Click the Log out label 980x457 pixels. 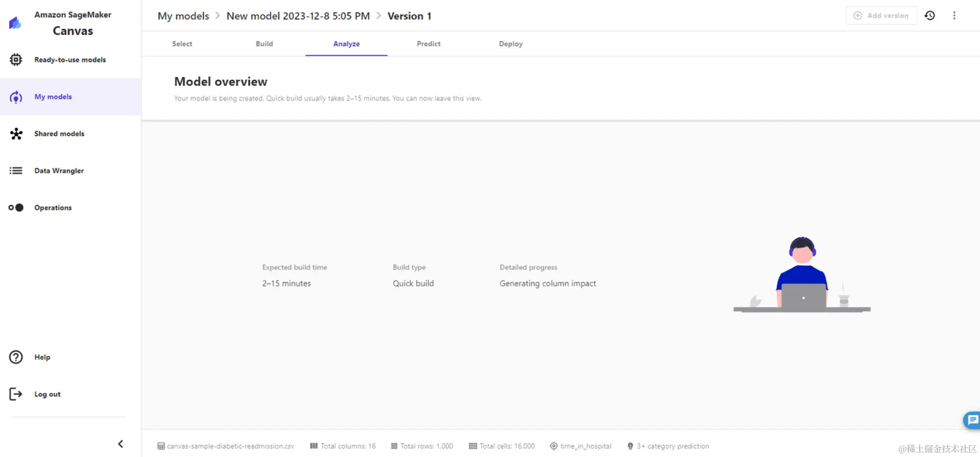pos(48,394)
